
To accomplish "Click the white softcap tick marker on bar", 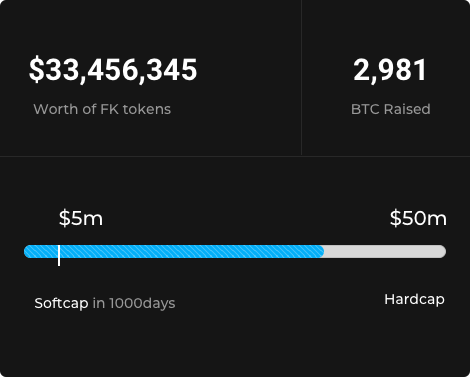I will point(59,255).
